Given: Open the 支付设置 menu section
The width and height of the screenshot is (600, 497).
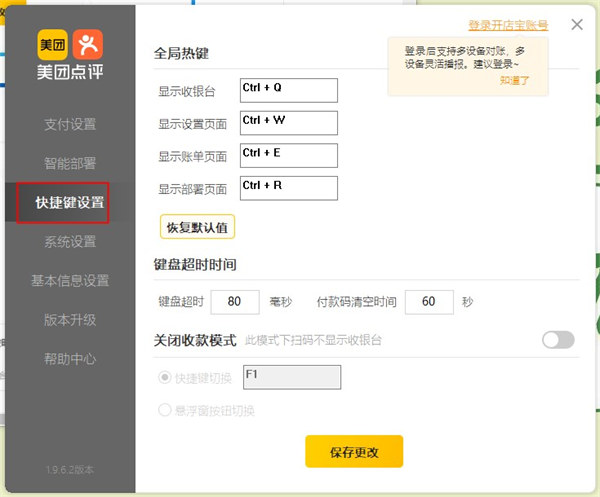Looking at the screenshot, I should point(70,125).
